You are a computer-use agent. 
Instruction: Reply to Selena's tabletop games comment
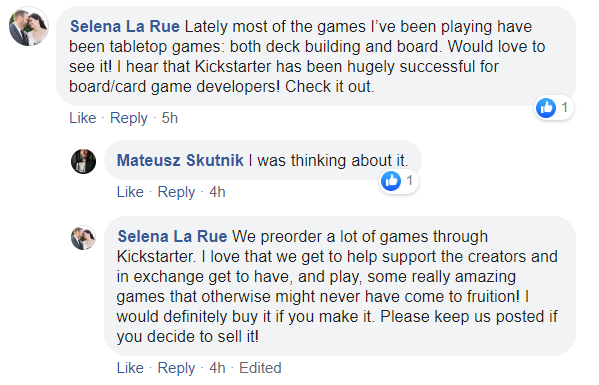[128, 118]
